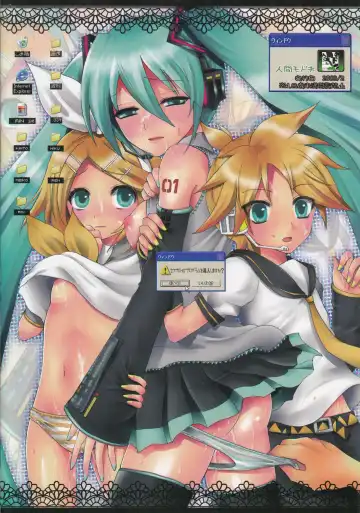360x513 pixels.
Task: Click the title bar of the top-right window
Action: click(310, 41)
